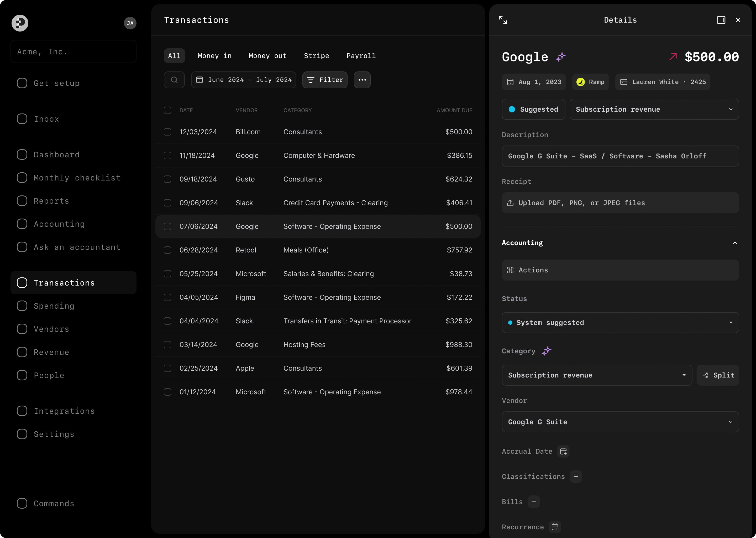756x538 pixels.
Task: Click the Recurrence calendar icon
Action: coord(555,527)
